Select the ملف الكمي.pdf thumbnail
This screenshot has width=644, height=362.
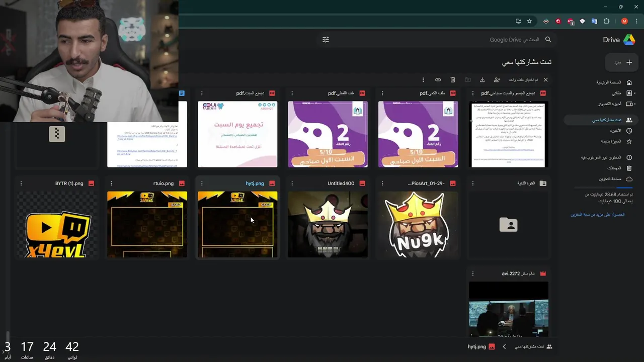[x=418, y=134]
